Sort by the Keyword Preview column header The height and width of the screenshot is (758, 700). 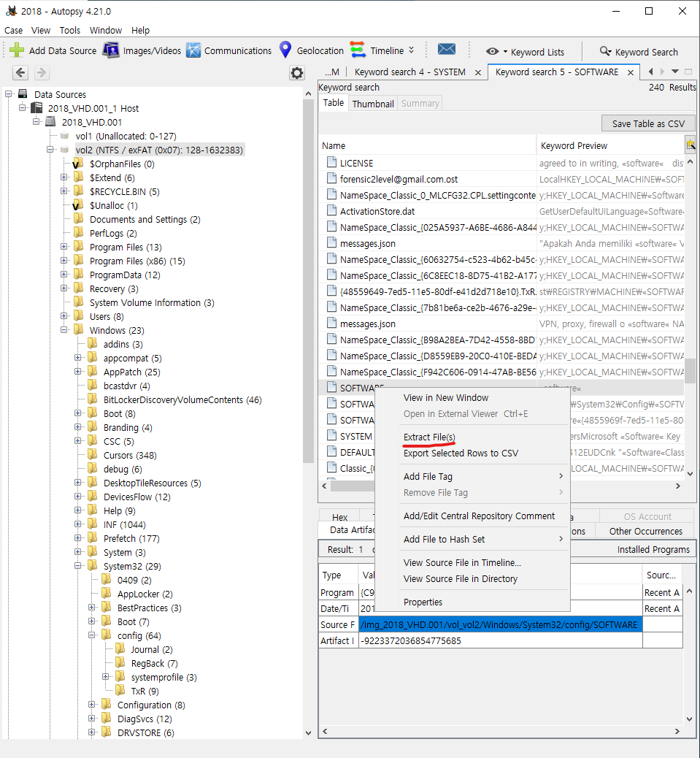[611, 145]
